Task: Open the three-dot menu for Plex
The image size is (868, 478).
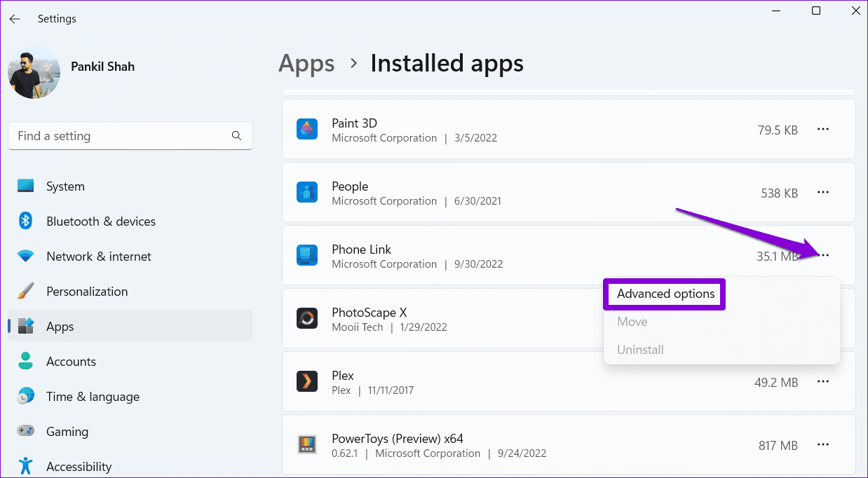Action: [x=823, y=382]
